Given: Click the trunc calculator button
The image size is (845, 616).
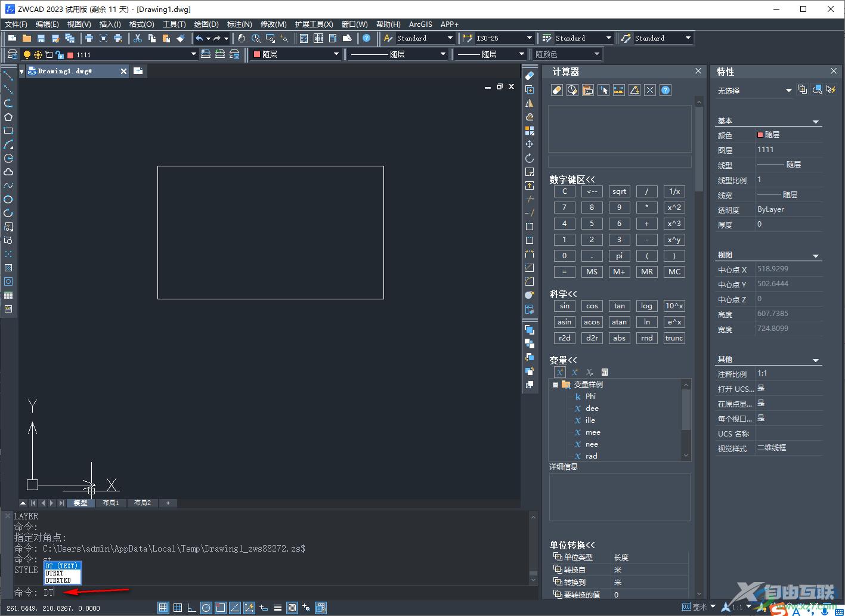Looking at the screenshot, I should point(674,338).
